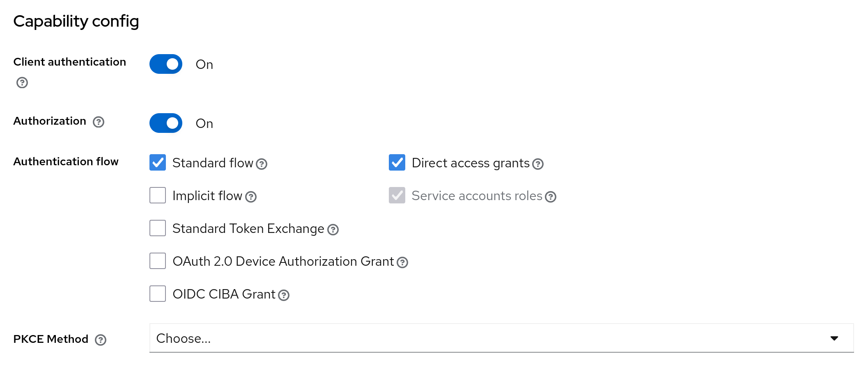This screenshot has height=374, width=868.
Task: View help for OAuth 2.0 Device Authorization Grant
Action: point(403,263)
